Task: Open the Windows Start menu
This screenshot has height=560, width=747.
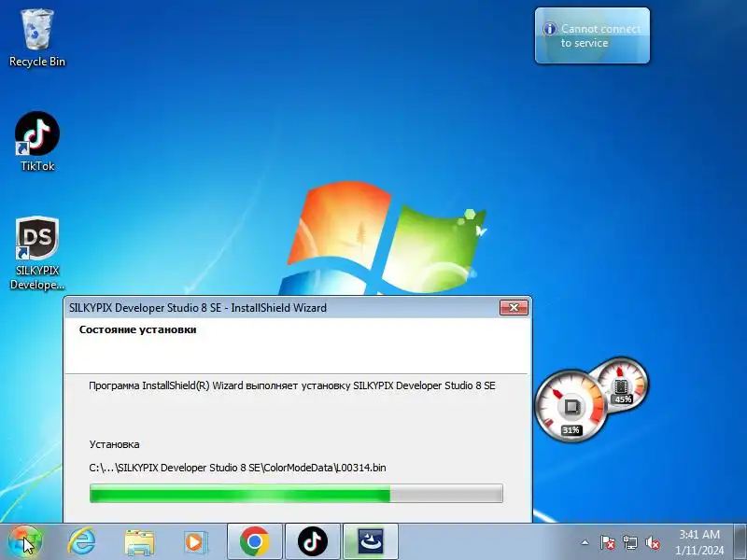Action: [x=25, y=541]
